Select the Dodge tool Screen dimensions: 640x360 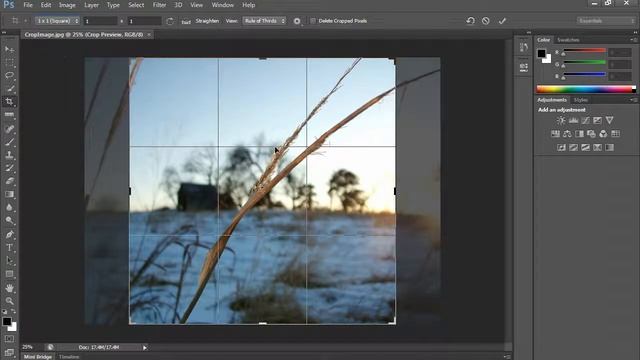click(x=9, y=220)
